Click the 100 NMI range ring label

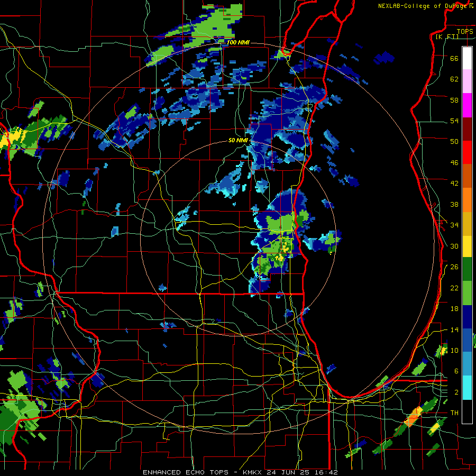238,42
